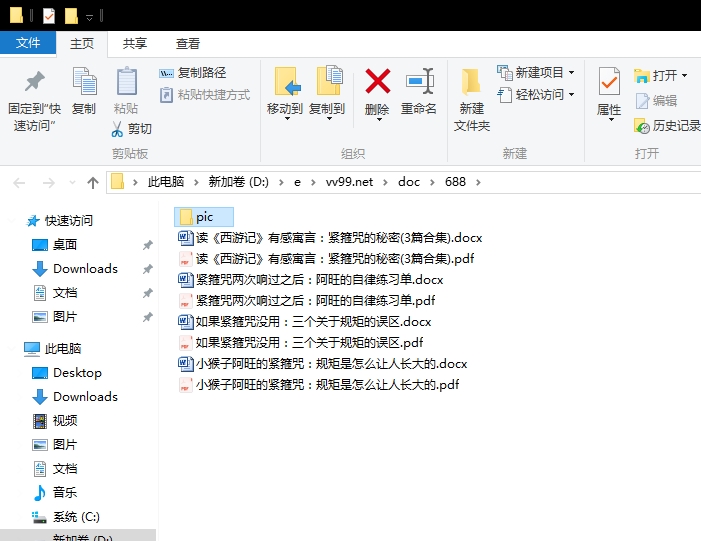The height and width of the screenshot is (541, 701).
Task: Unpin 桌面 using its pin icon
Action: coord(148,245)
